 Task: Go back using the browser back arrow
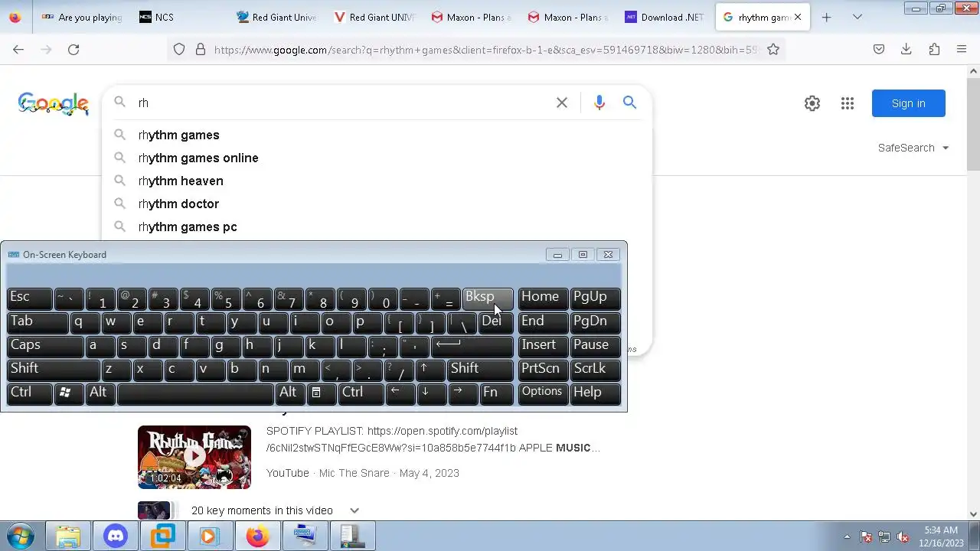[18, 50]
